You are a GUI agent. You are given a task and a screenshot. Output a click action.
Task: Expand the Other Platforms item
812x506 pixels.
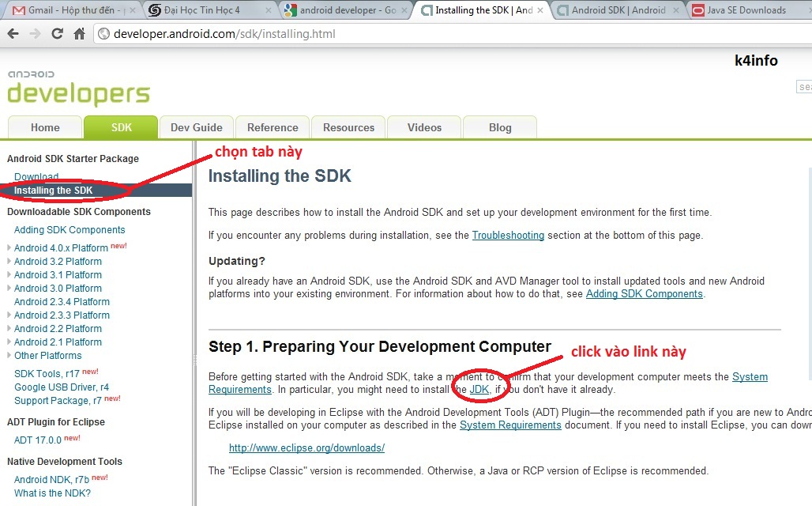coord(9,355)
